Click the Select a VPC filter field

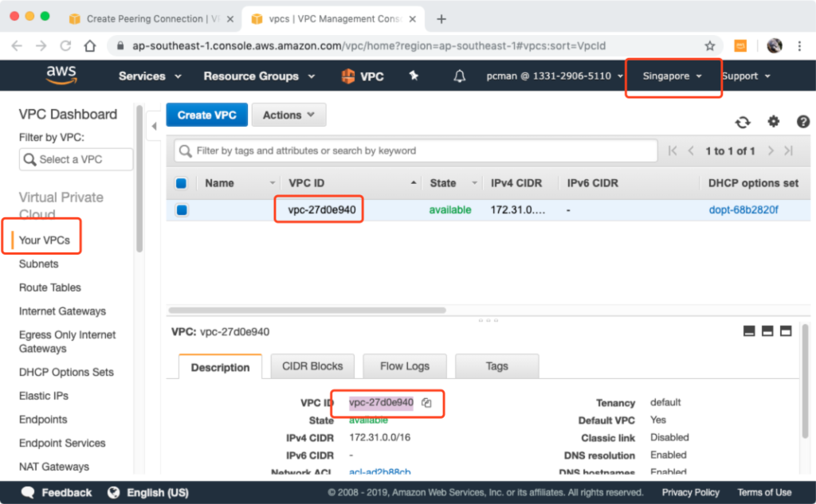click(76, 159)
